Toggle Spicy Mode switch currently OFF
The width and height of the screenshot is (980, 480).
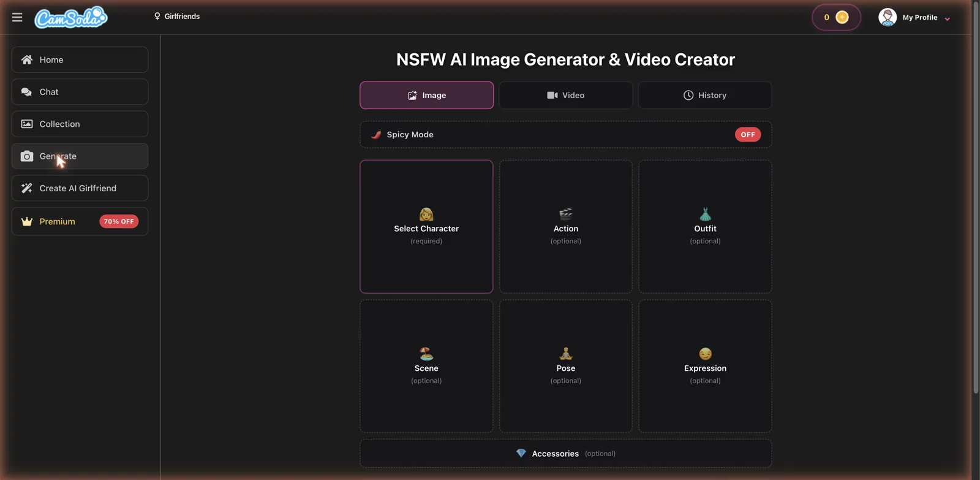pos(748,135)
